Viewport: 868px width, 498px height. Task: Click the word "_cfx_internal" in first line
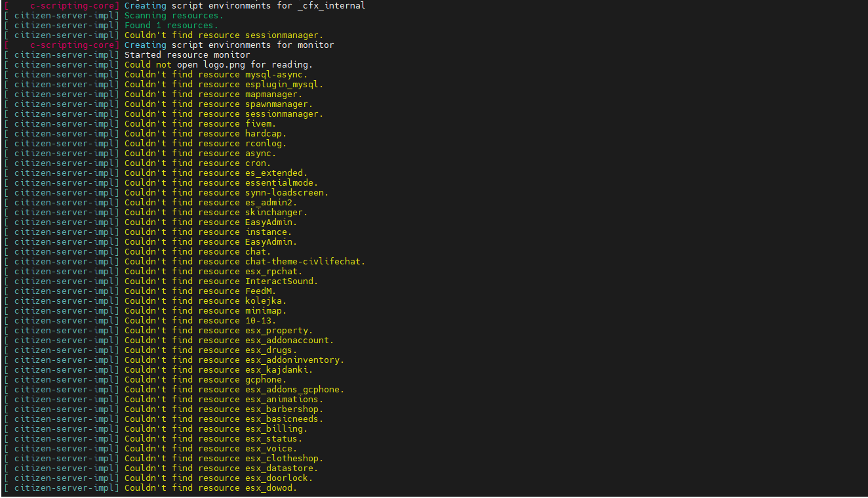[x=331, y=5]
